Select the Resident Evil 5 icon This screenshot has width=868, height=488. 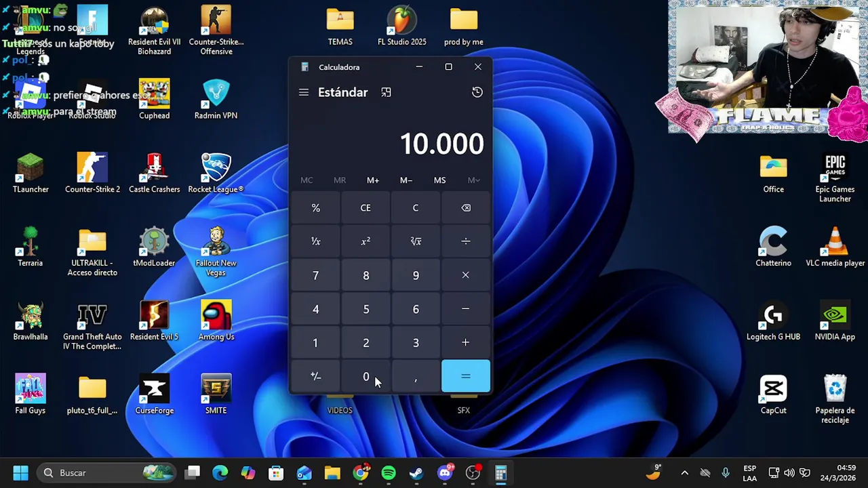coord(154,321)
